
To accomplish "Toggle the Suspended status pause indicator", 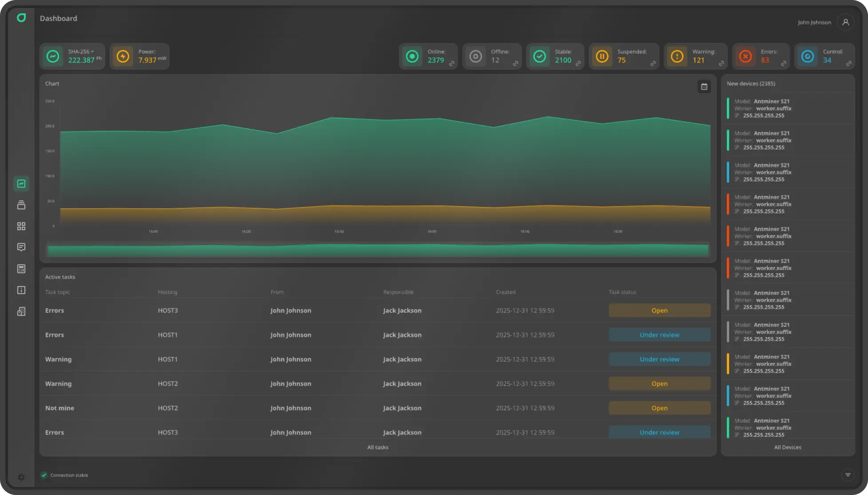I will pos(602,56).
